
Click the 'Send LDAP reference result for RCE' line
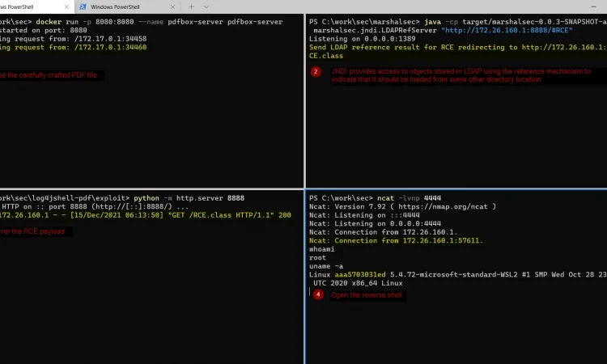(x=458, y=47)
